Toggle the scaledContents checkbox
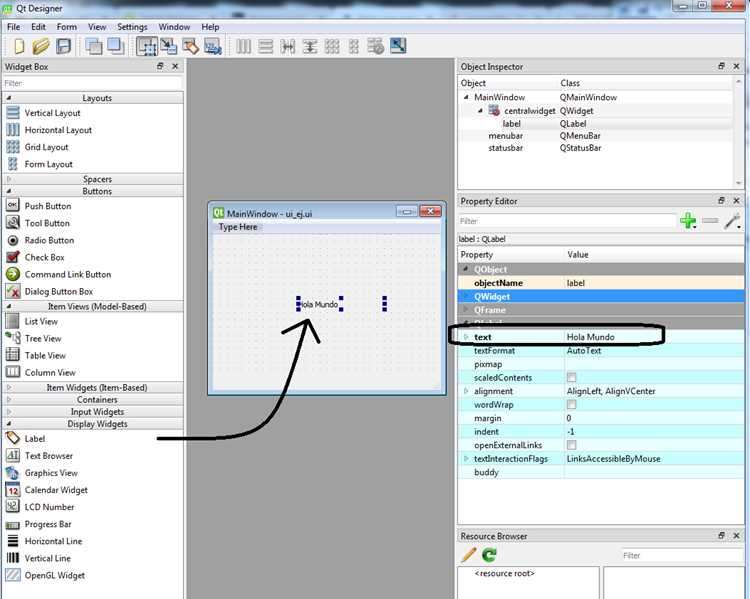 (x=572, y=377)
